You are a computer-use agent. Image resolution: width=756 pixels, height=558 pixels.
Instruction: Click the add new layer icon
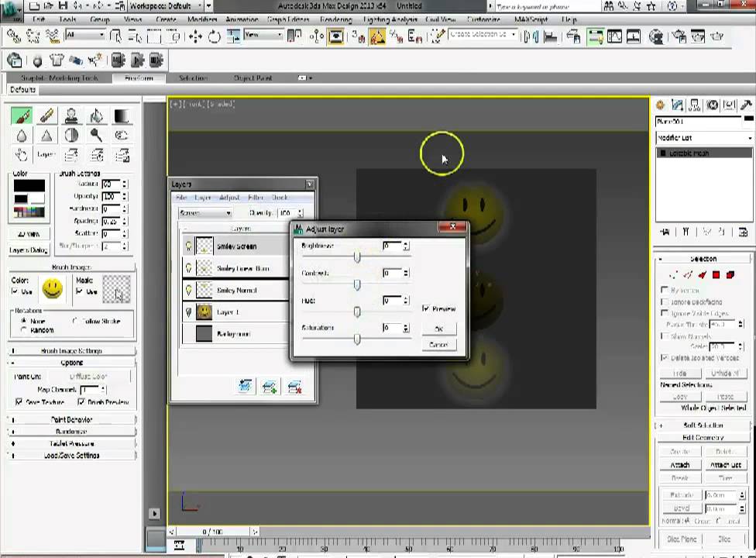click(270, 386)
